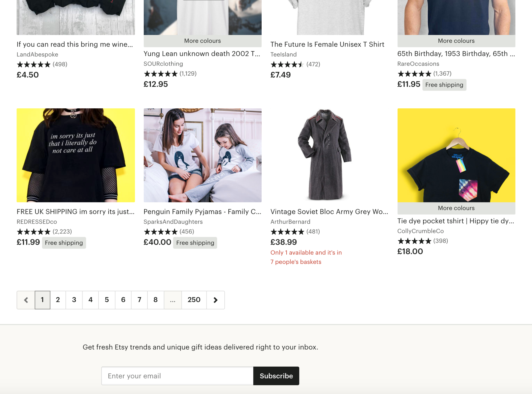Focus the Enter your email field
Viewport: 532px width, 394px height.
[177, 376]
